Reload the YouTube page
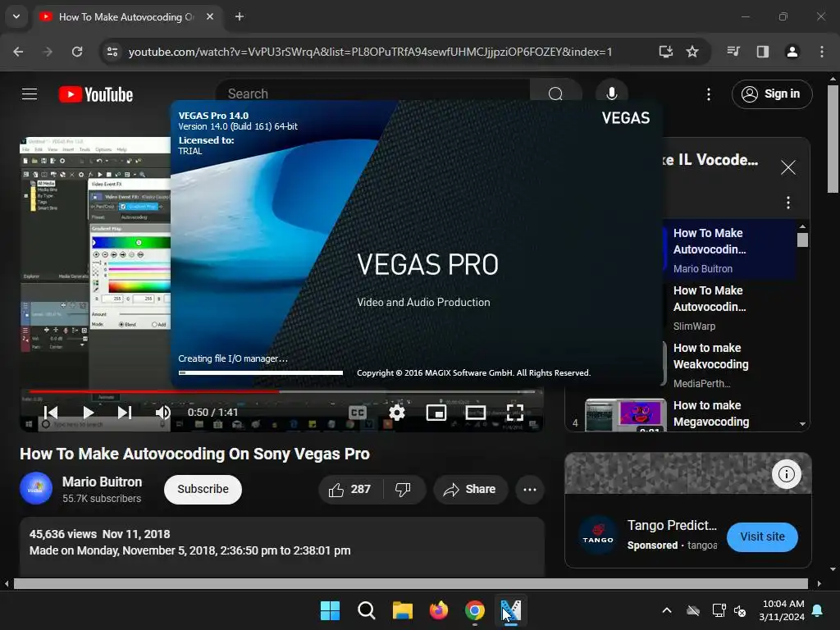Image resolution: width=840 pixels, height=630 pixels. [x=77, y=52]
